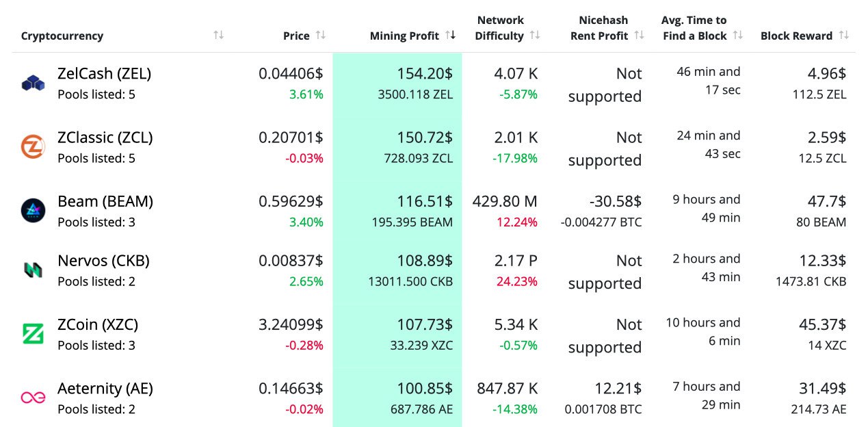Sort by Block Reward arrows
The image size is (868, 427).
pyautogui.click(x=844, y=36)
